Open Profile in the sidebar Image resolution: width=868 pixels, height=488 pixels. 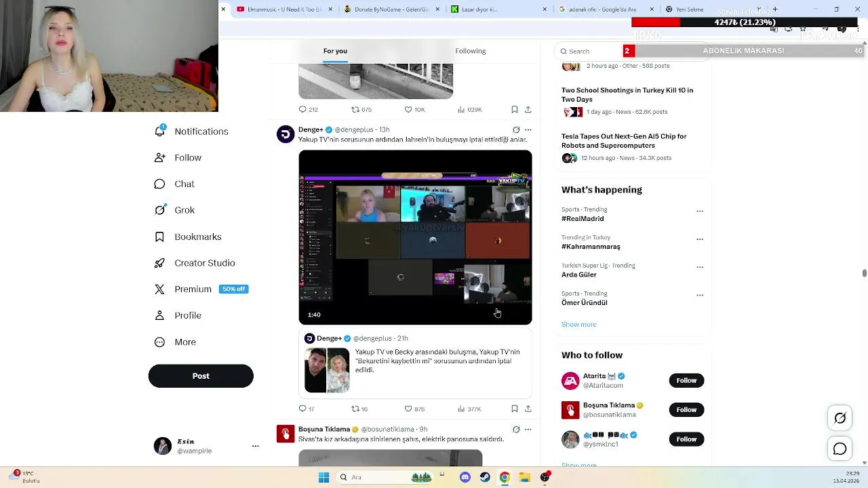tap(178, 315)
